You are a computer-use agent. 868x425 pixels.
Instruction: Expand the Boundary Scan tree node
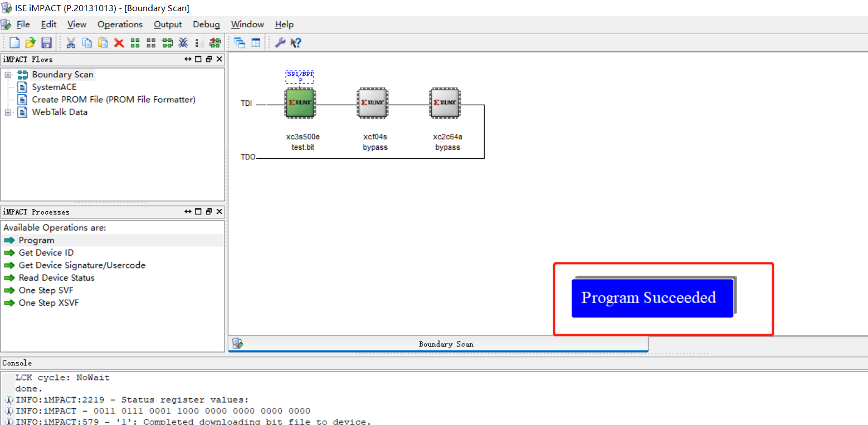(8, 75)
